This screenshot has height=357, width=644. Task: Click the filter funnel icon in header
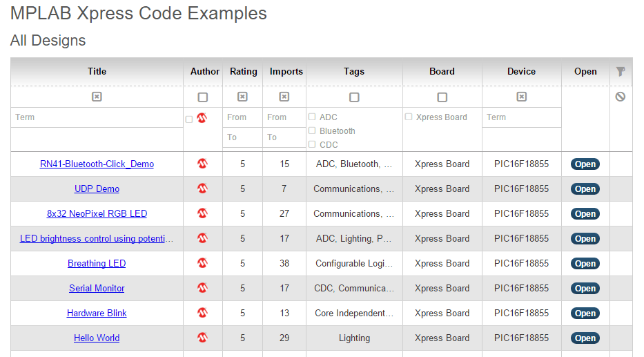[621, 72]
